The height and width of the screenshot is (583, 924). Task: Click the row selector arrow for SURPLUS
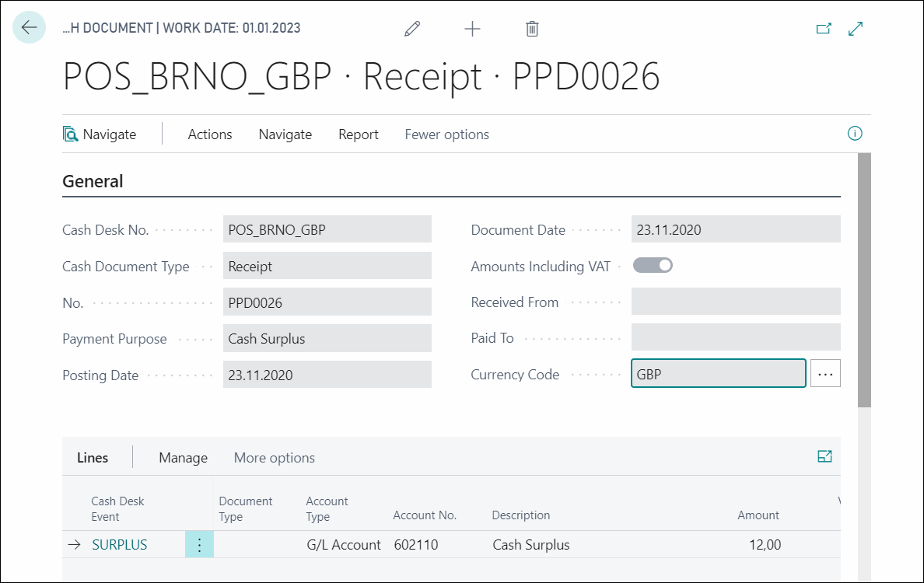[x=74, y=545]
